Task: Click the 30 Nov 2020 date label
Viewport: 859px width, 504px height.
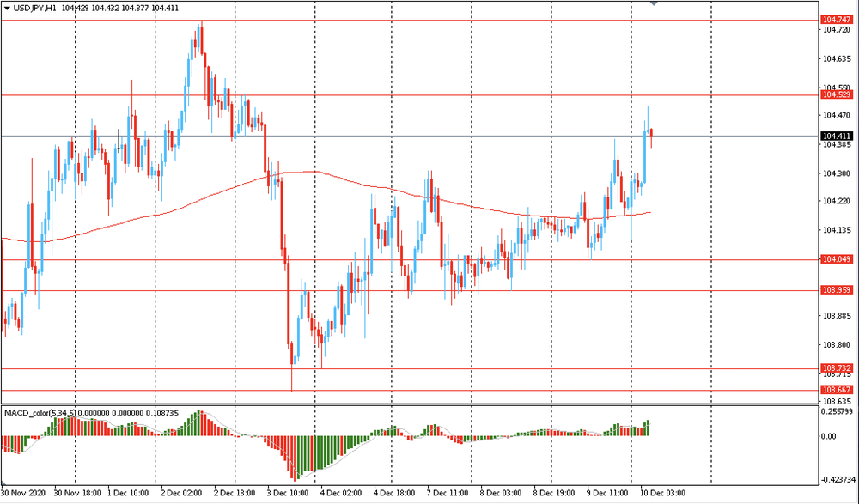Action: (x=22, y=493)
